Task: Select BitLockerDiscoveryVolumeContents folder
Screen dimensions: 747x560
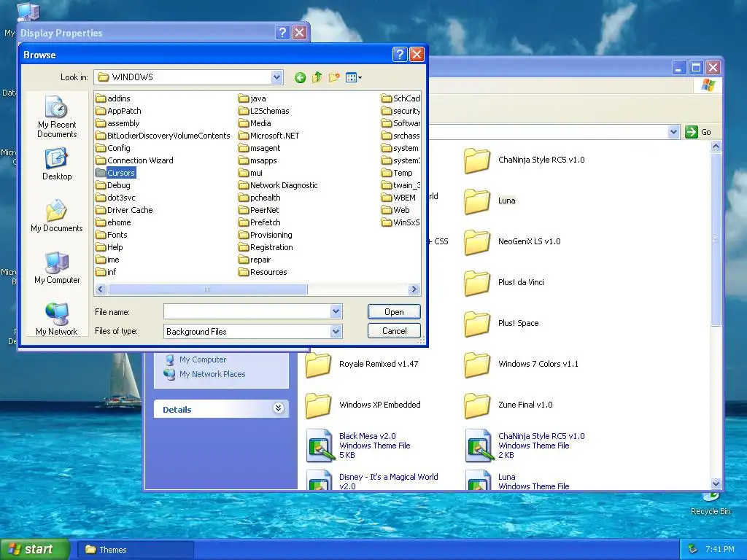Action: [x=163, y=136]
